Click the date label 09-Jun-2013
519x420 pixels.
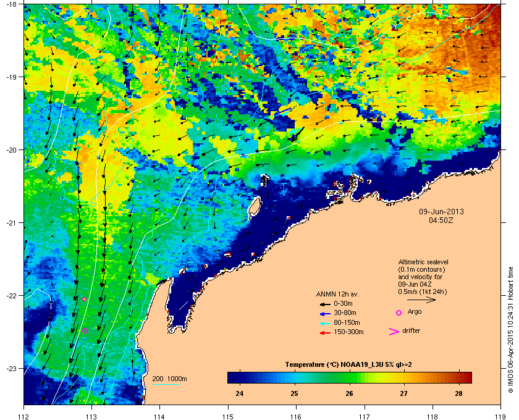click(x=441, y=211)
